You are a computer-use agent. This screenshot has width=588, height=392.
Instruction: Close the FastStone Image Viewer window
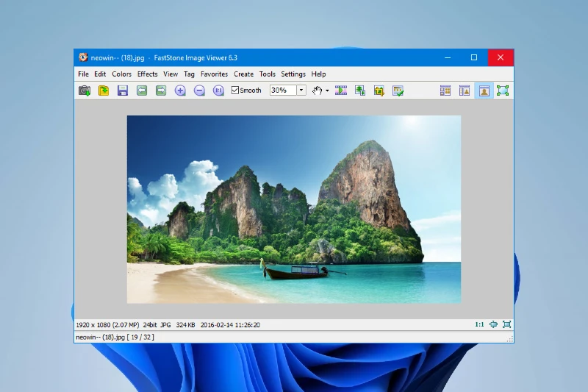[501, 58]
